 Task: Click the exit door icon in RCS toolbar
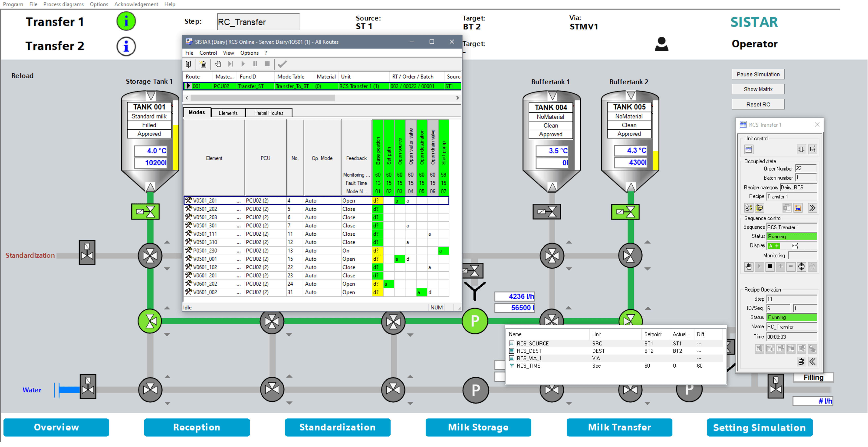click(x=189, y=64)
